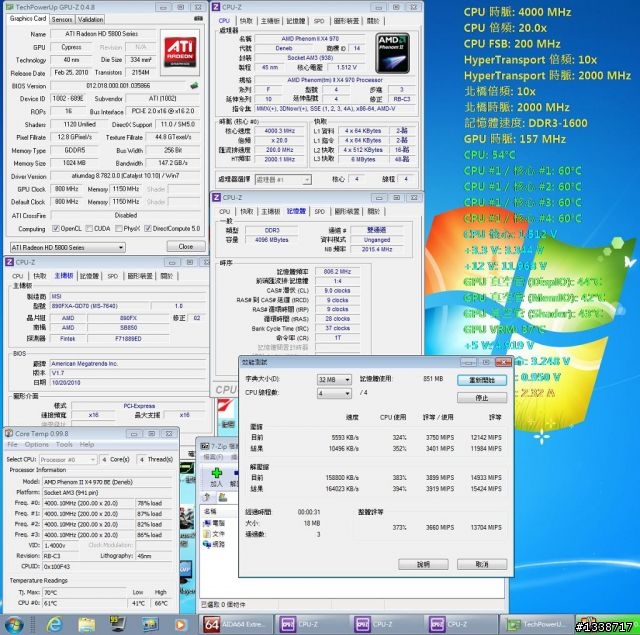Switch to AIDA64 Extreme taskbar button
Image resolution: width=640 pixels, height=635 pixels.
[x=238, y=624]
